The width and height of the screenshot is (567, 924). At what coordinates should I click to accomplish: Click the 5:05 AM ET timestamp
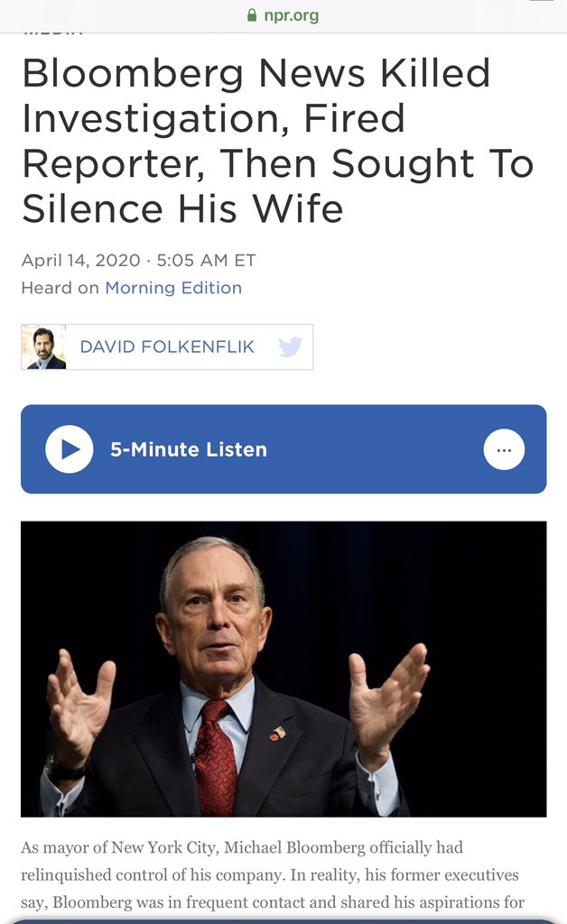206,260
